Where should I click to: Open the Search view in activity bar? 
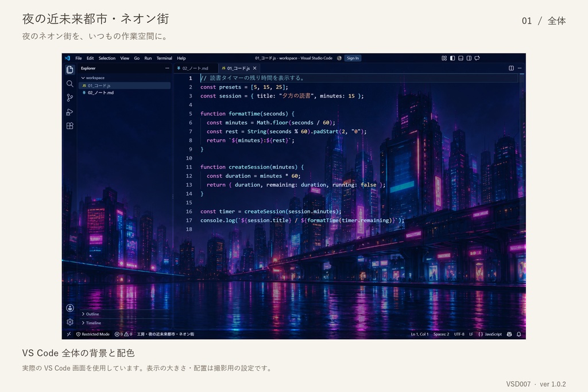69,84
